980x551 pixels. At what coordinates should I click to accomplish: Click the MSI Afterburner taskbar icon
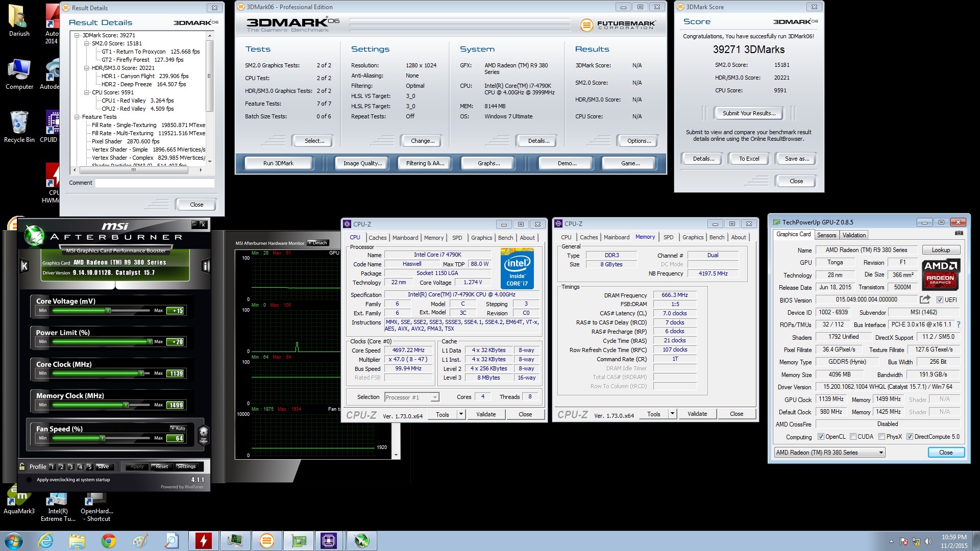tap(361, 541)
